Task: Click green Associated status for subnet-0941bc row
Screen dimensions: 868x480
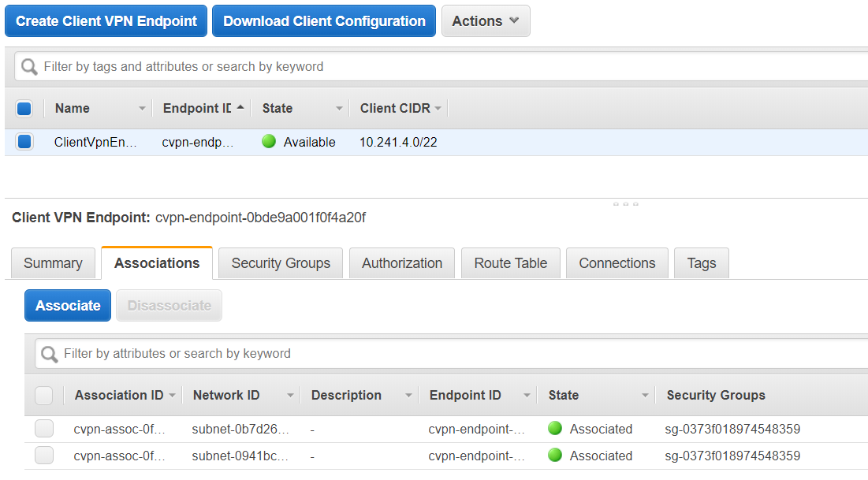Action: pos(555,456)
